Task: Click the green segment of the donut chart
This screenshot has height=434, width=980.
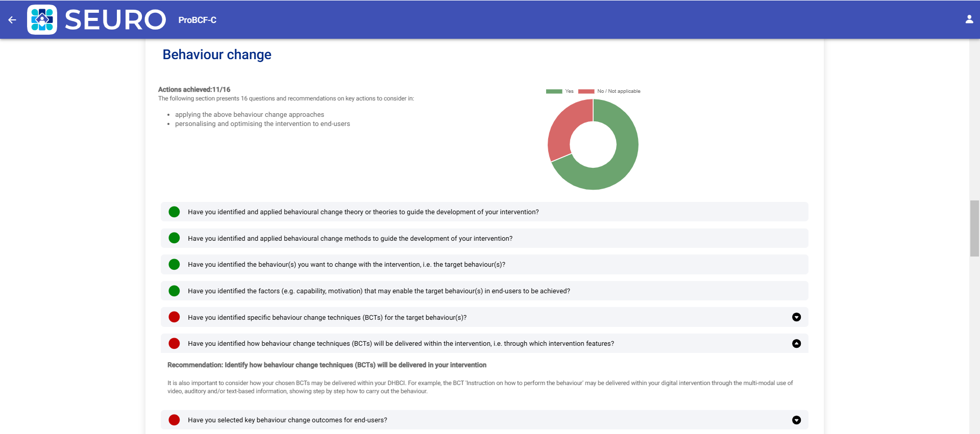Action: pos(620,163)
